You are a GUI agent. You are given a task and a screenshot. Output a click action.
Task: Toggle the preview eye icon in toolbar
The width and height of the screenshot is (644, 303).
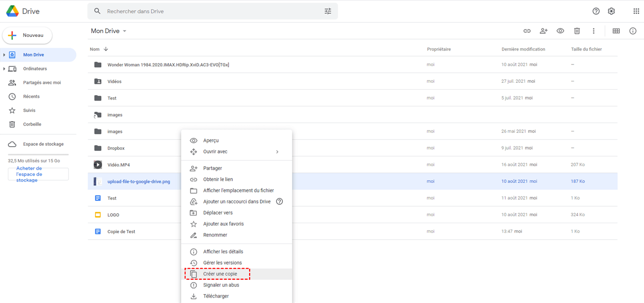tap(560, 31)
